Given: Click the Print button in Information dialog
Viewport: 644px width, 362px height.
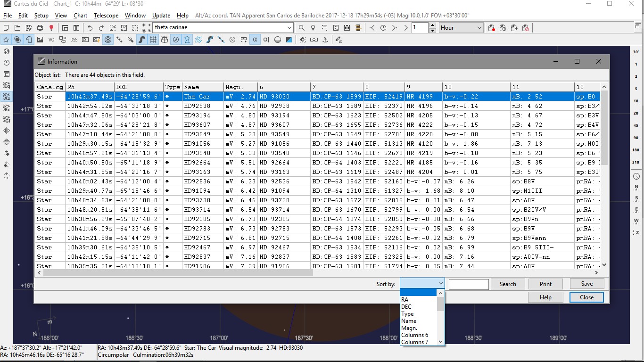Looking at the screenshot, I should [x=545, y=284].
